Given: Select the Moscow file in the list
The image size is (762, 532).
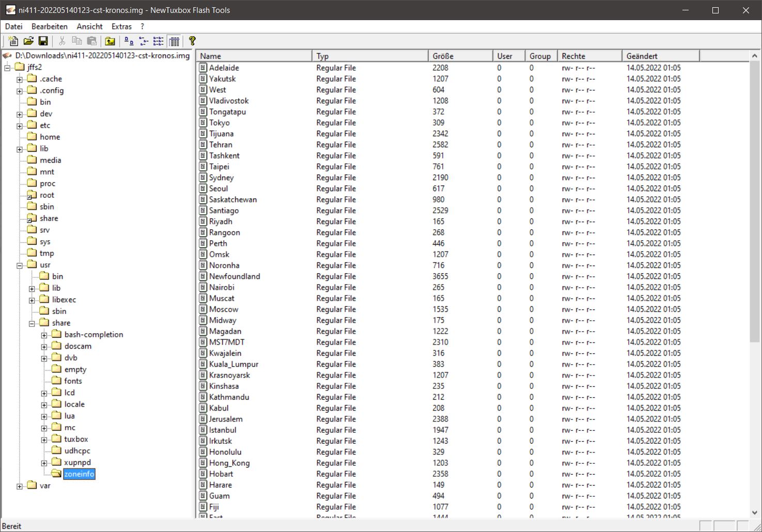Looking at the screenshot, I should click(224, 309).
